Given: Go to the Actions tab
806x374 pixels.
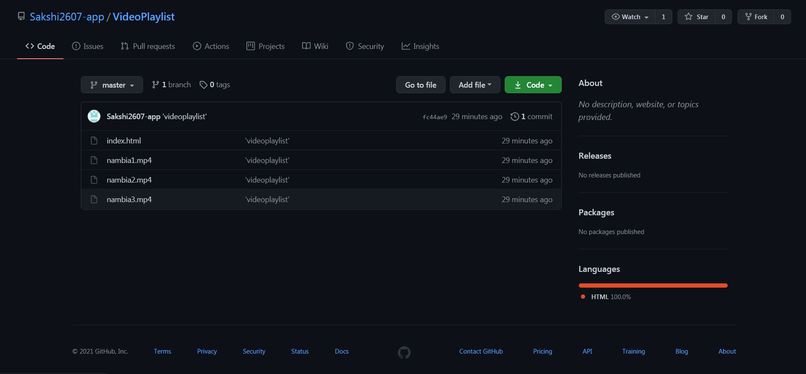Looking at the screenshot, I should pyautogui.click(x=211, y=46).
